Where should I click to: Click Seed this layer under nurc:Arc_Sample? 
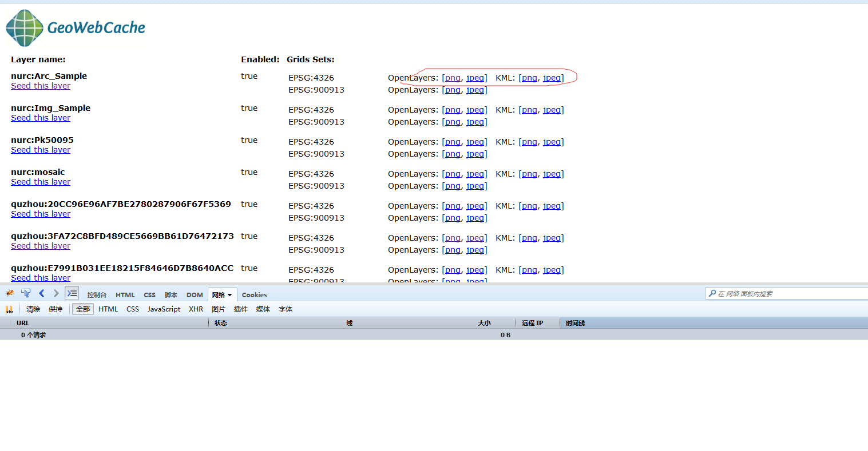(41, 86)
